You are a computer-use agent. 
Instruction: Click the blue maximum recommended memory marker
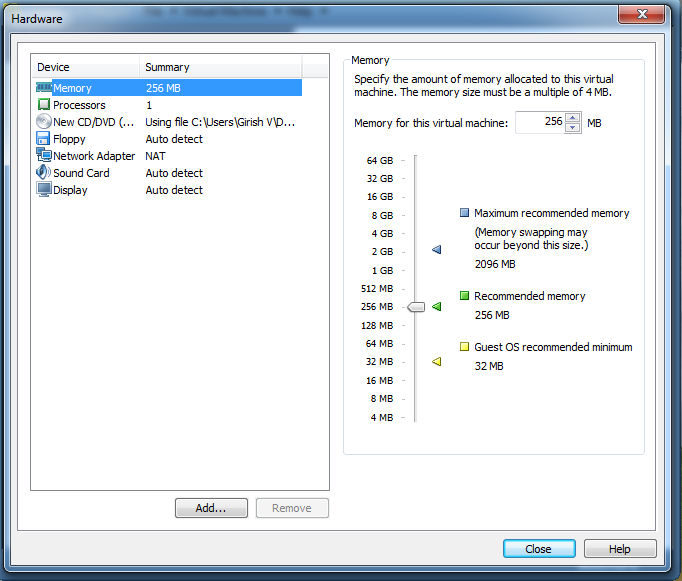pyautogui.click(x=436, y=250)
